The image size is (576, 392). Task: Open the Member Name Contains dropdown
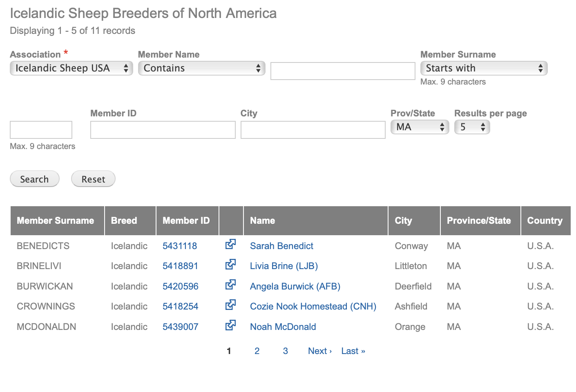(202, 68)
